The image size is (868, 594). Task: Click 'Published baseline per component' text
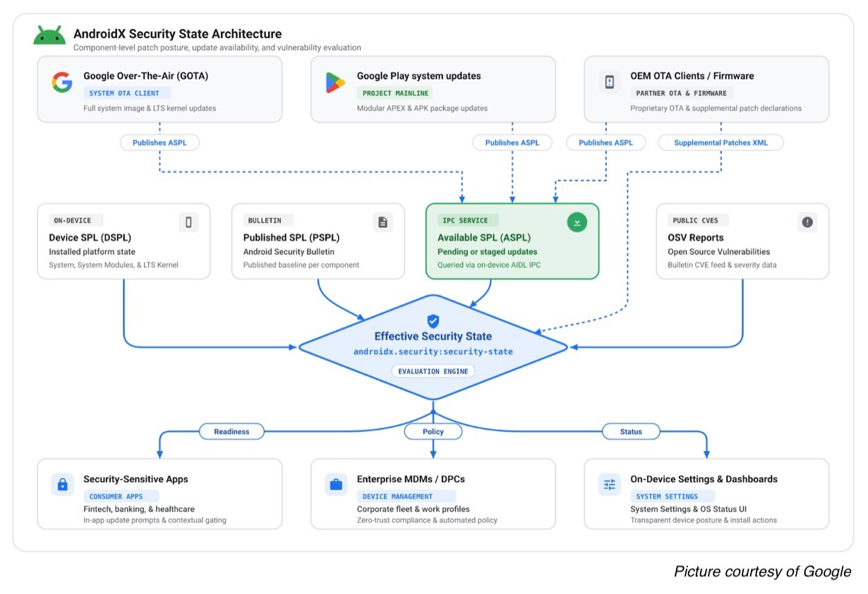(x=301, y=265)
